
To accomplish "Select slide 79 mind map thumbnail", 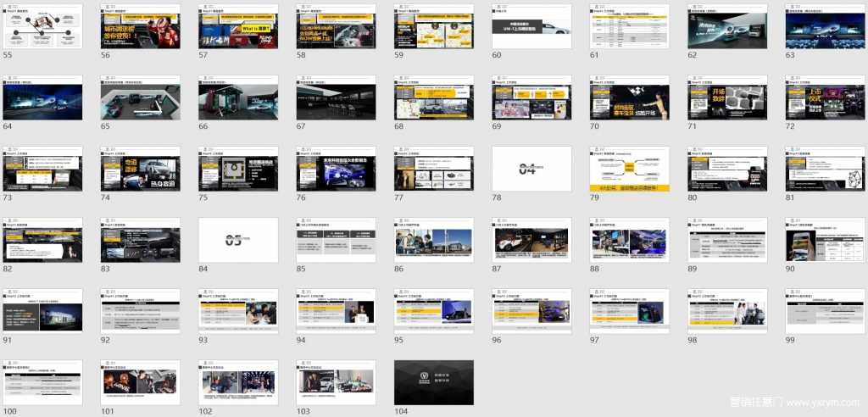I will click(x=629, y=168).
